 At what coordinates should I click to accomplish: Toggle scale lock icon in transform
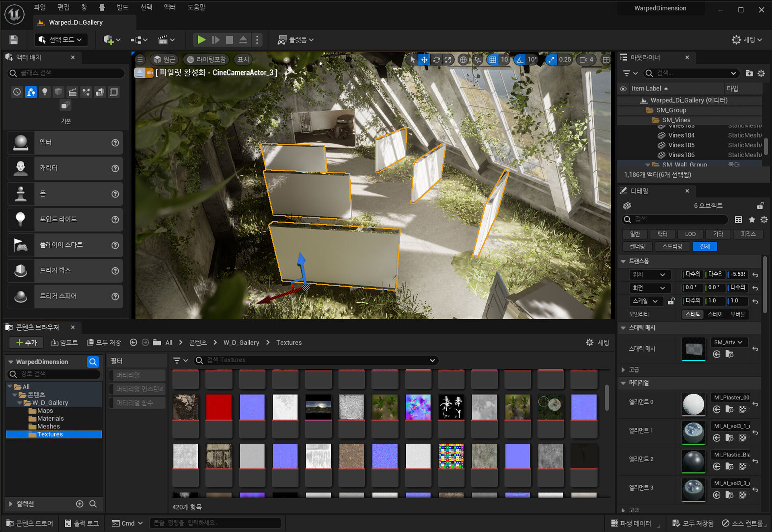click(671, 301)
